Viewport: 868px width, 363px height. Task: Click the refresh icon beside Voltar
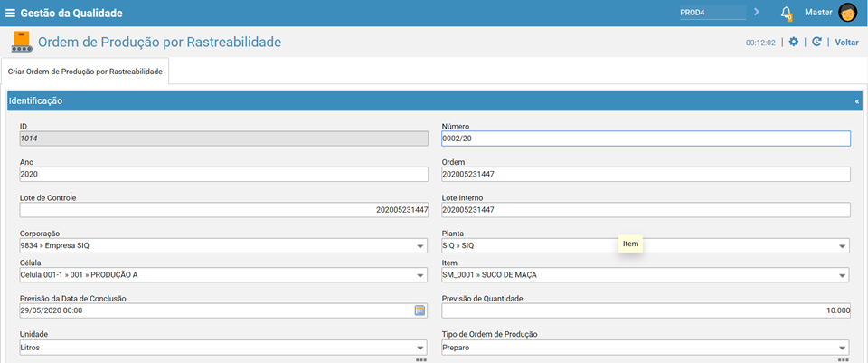[x=816, y=43]
